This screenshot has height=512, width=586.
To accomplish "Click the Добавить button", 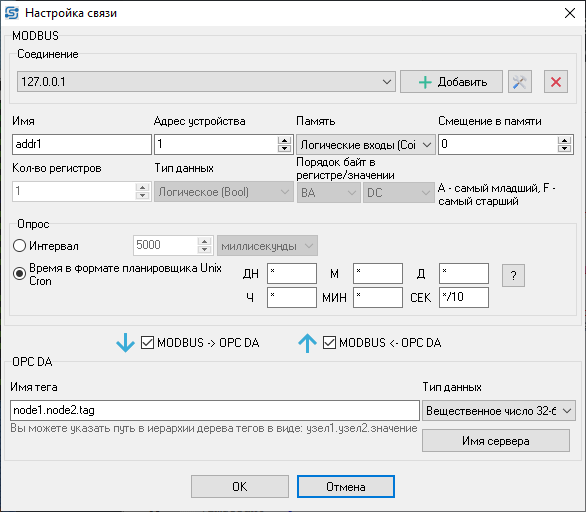I will coord(451,82).
